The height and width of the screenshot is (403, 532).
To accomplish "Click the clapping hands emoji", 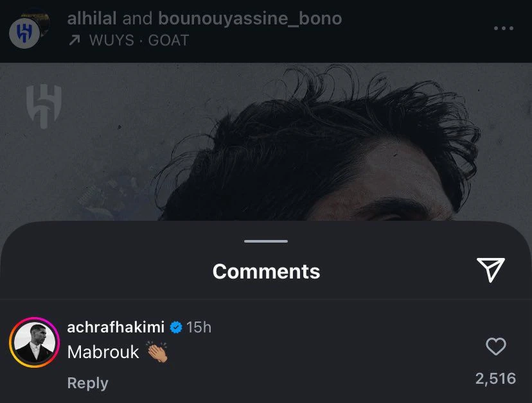I will pos(157,352).
